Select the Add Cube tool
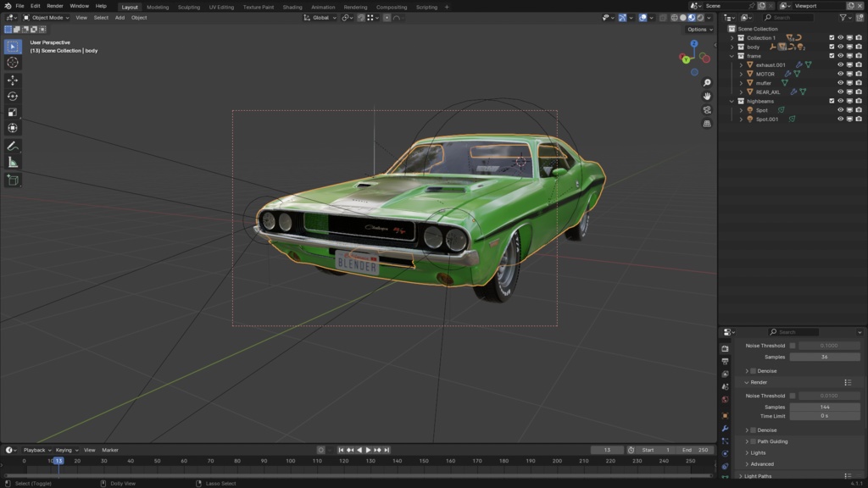 [x=13, y=180]
